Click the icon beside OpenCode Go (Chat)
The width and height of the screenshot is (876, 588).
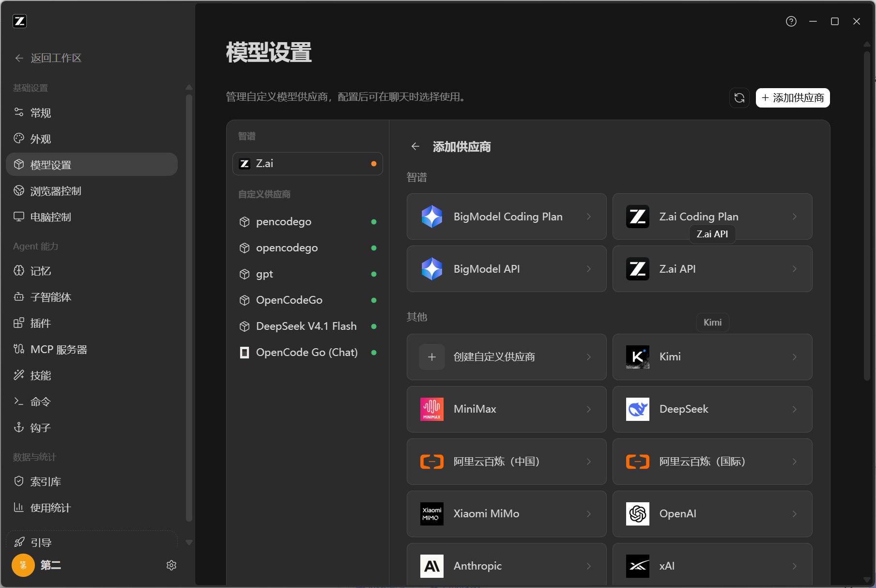pyautogui.click(x=245, y=353)
